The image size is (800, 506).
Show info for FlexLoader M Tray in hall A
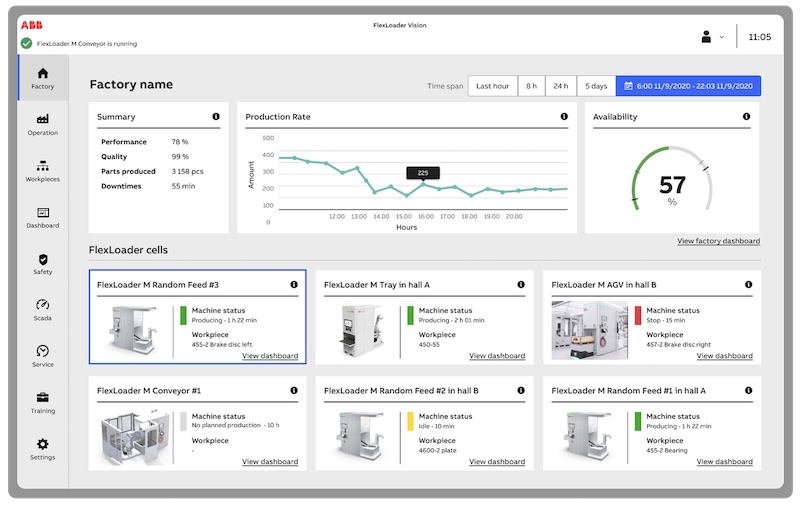click(x=521, y=285)
